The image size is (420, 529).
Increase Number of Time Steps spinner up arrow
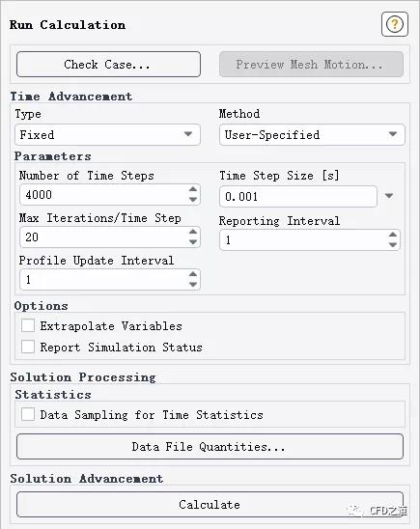click(x=193, y=189)
